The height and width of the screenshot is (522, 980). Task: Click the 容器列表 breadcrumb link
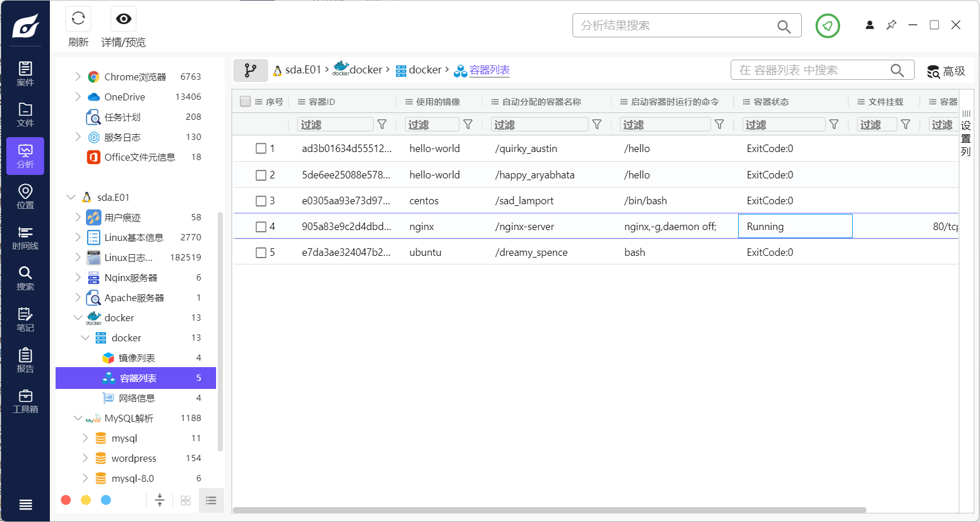pyautogui.click(x=489, y=70)
